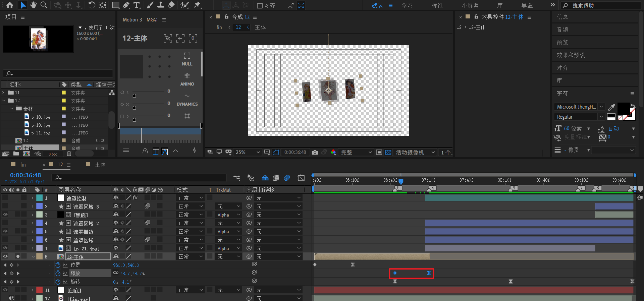Select the Zoom magnifier tool
Viewport: 644px width, 301px height.
pos(44,5)
